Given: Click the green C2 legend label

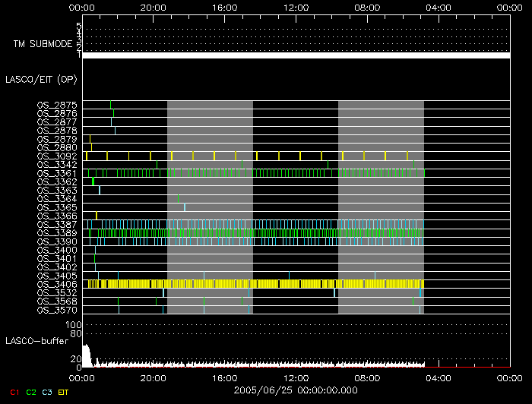Looking at the screenshot, I should (31, 391).
